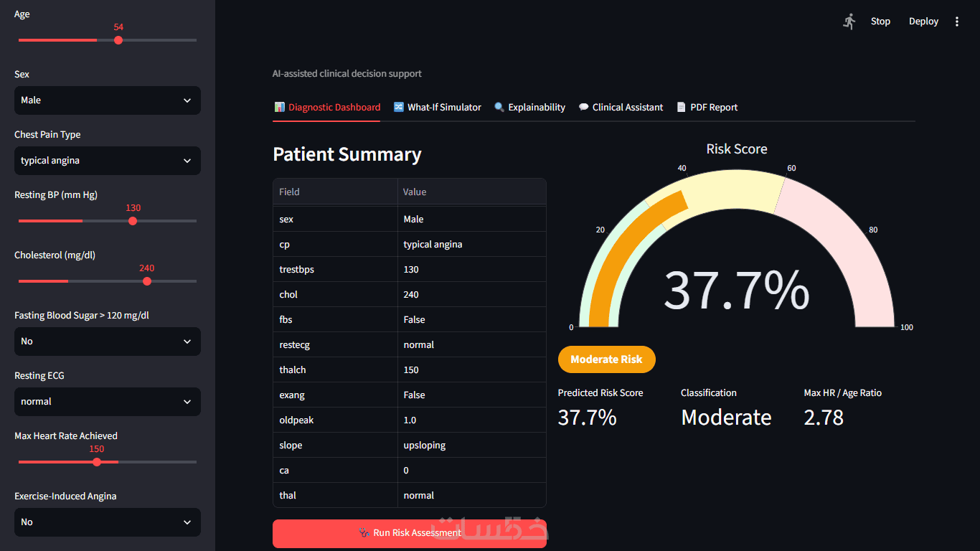980x551 pixels.
Task: Open Fasting Blood Sugar dropdown
Action: tap(108, 342)
